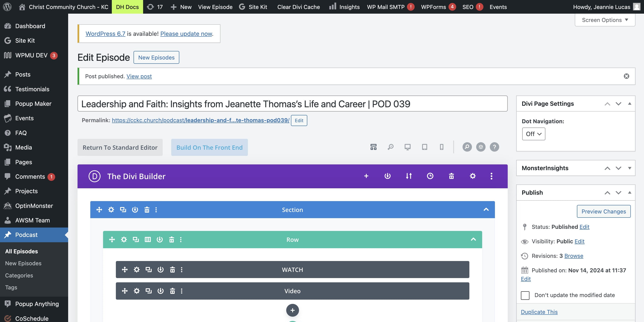Expand Screen Options panel
The width and height of the screenshot is (644, 322).
tap(605, 20)
